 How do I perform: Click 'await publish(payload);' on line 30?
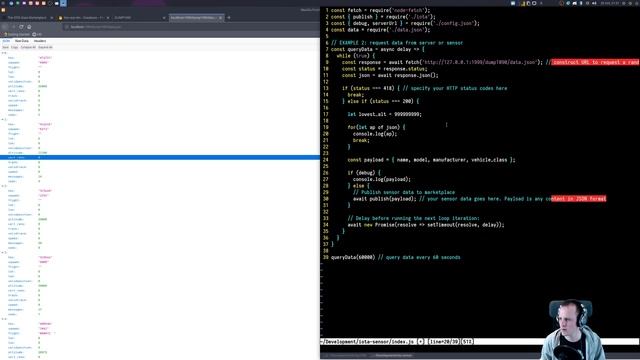click(x=384, y=199)
